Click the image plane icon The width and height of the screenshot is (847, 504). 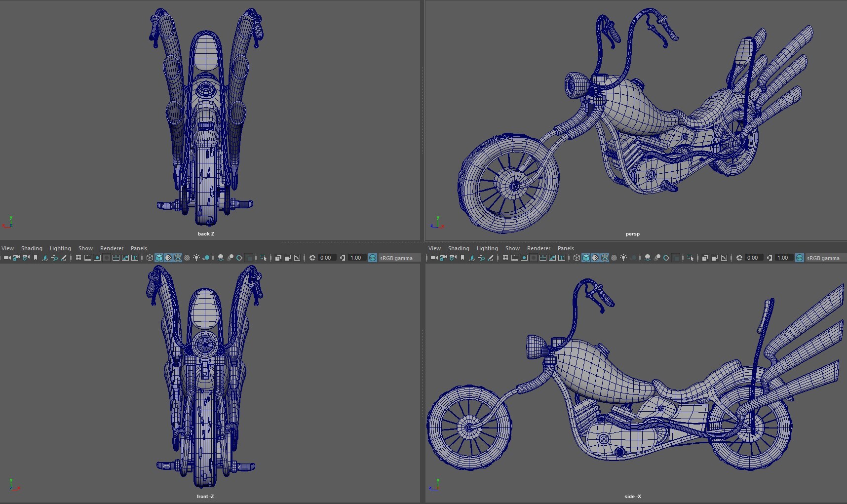[45, 257]
